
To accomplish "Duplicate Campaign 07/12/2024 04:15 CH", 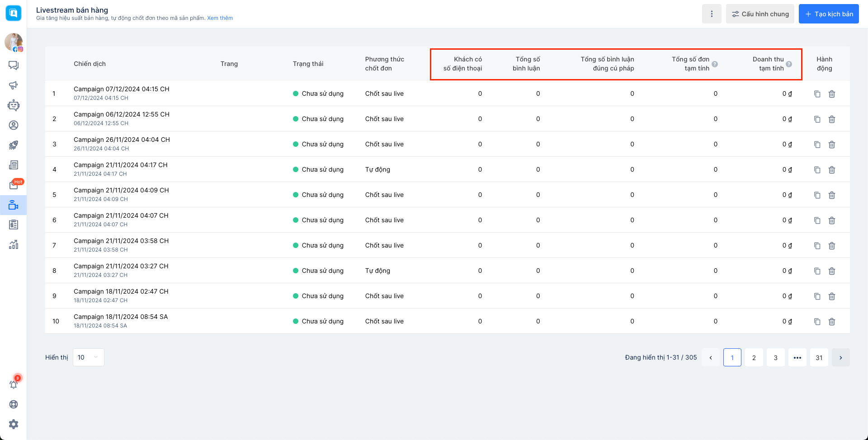I will pyautogui.click(x=817, y=94).
